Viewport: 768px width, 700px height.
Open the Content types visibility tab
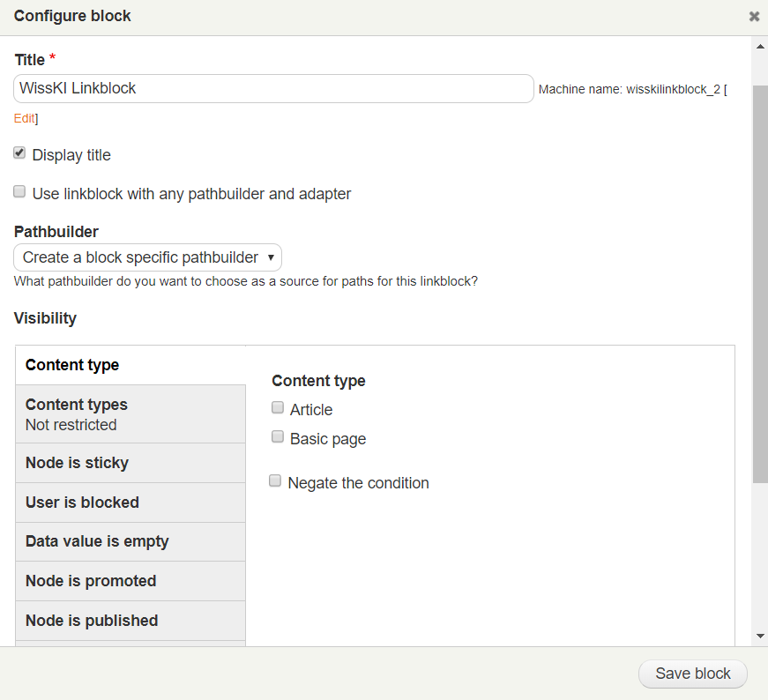pyautogui.click(x=130, y=413)
